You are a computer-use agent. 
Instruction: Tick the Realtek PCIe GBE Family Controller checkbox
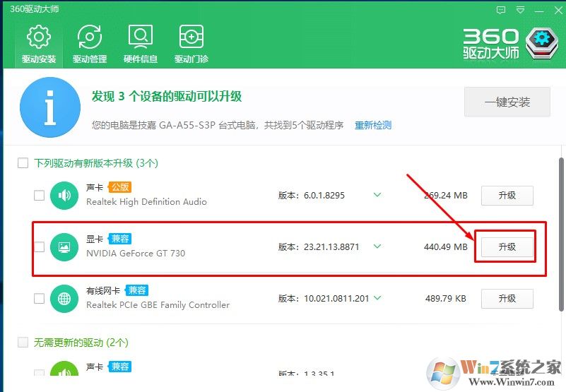click(x=39, y=299)
